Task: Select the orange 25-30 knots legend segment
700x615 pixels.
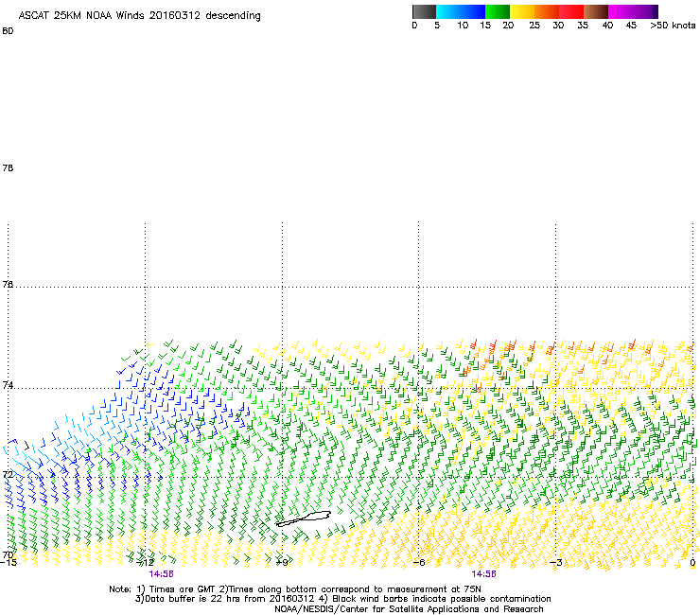Action: [547, 11]
